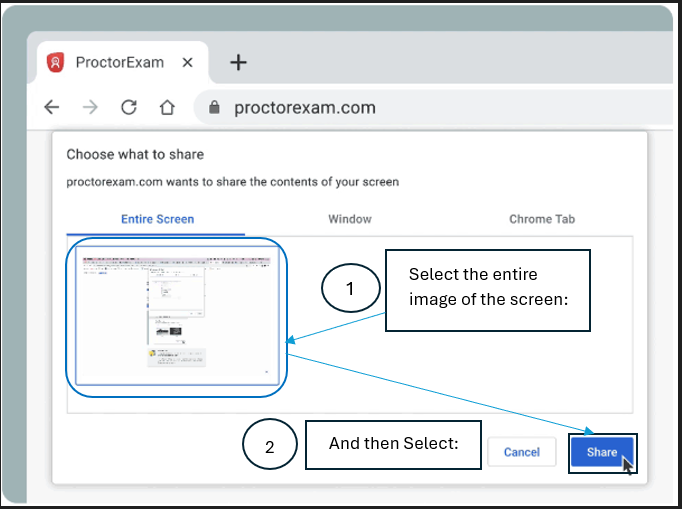Switch to the Entire Screen tab
The image size is (682, 509).
click(157, 219)
